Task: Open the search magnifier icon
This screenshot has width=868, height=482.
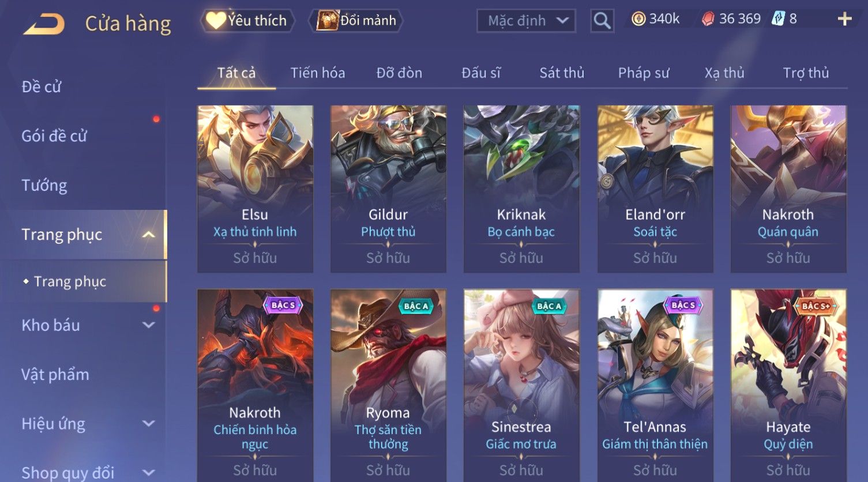Action: point(602,21)
